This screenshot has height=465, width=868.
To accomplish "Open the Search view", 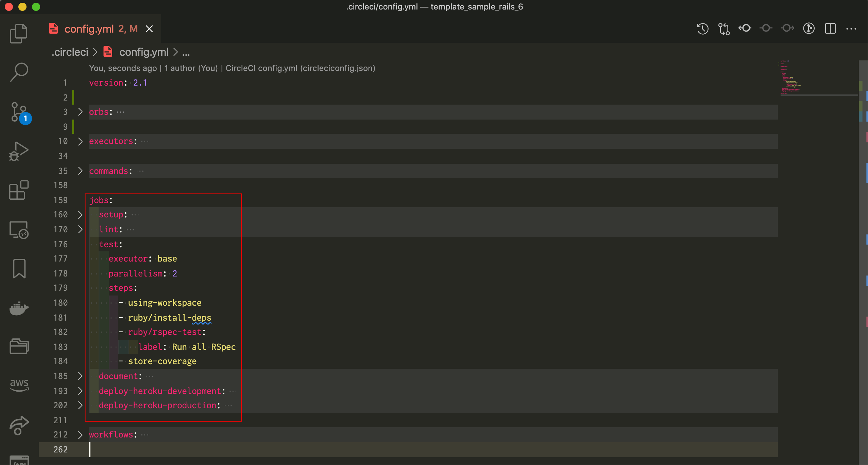I will coord(19,72).
